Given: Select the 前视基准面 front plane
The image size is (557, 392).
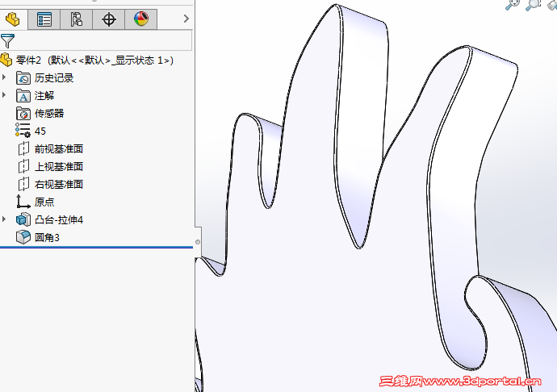Looking at the screenshot, I should (59, 148).
